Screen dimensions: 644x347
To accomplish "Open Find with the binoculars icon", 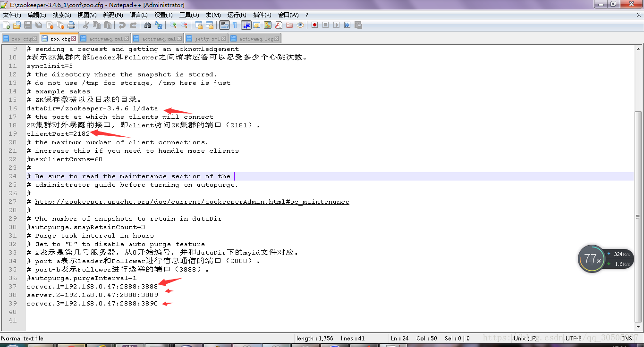I will (x=147, y=25).
